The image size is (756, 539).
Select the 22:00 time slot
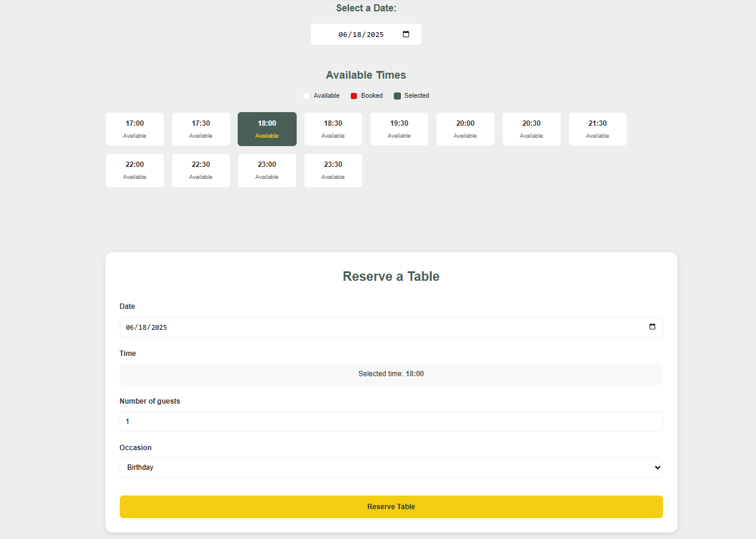pyautogui.click(x=135, y=171)
